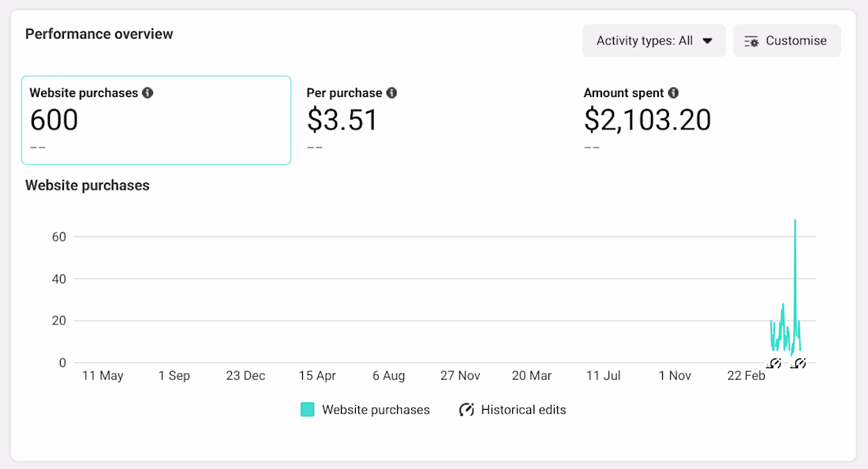The image size is (868, 469).
Task: Select the Website purchases metric card
Action: tap(156, 120)
